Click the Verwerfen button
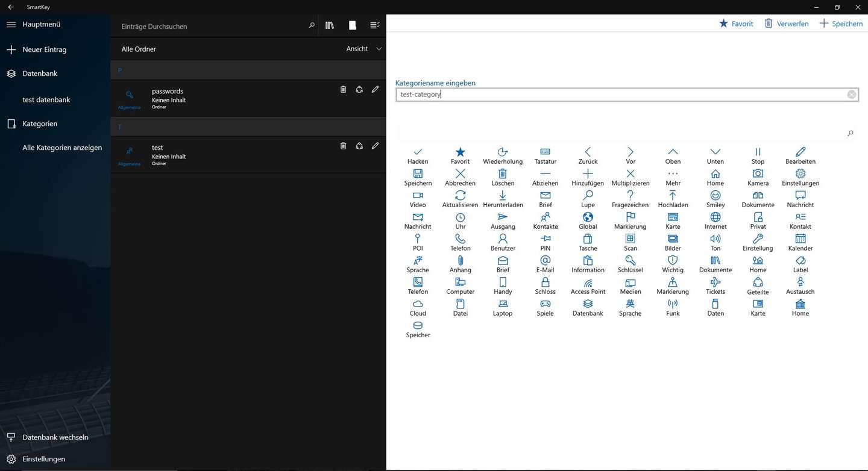Image resolution: width=868 pixels, height=471 pixels. click(x=787, y=23)
